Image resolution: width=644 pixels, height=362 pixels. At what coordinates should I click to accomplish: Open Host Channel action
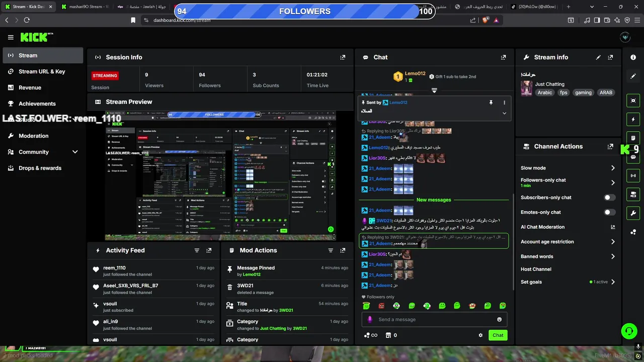click(536, 269)
